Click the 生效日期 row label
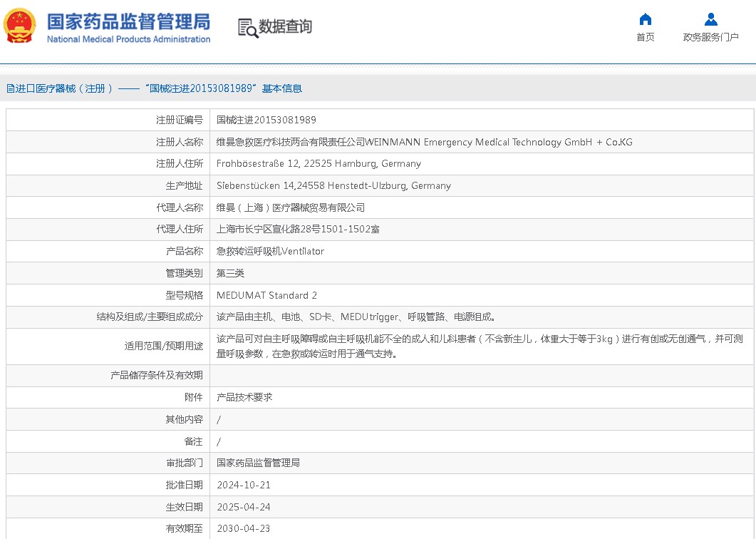Viewport: 756px width, 539px height. point(184,507)
